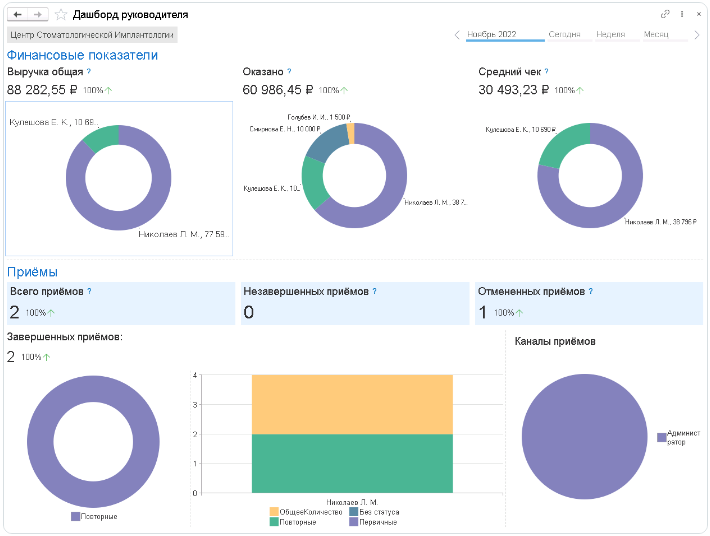Viewport: 710px width, 536px height.
Task: Copy link using chain icon
Action: 665,14
